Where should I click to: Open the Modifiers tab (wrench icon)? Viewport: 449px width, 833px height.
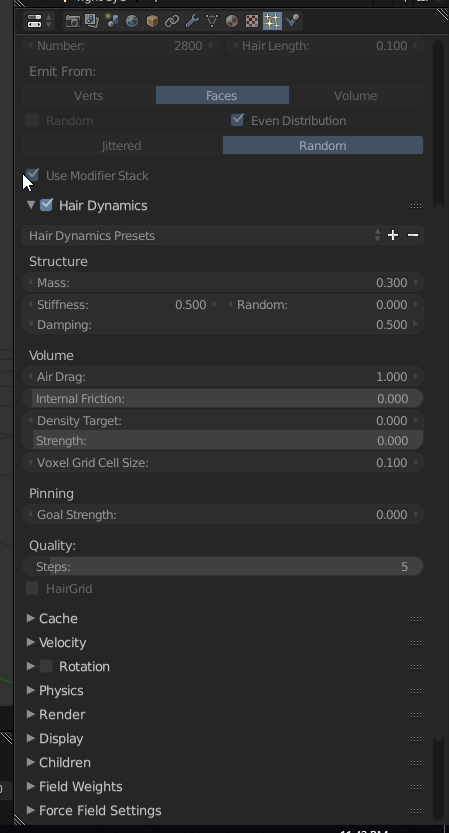(x=192, y=21)
